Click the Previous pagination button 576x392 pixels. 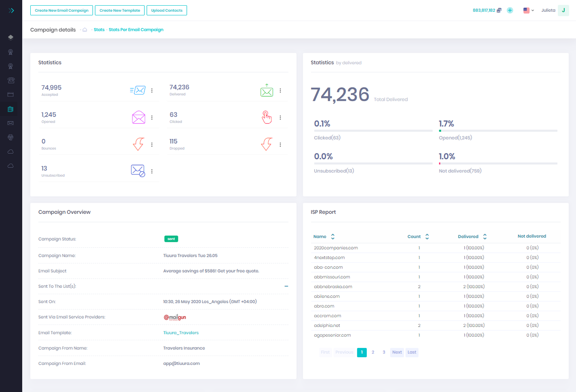[x=344, y=352]
